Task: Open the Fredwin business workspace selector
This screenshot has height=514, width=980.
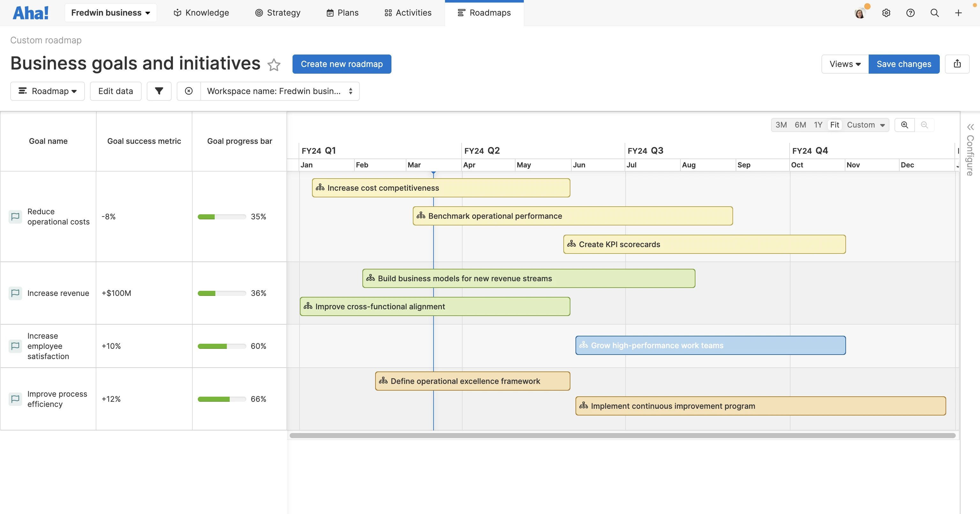Action: (x=111, y=12)
